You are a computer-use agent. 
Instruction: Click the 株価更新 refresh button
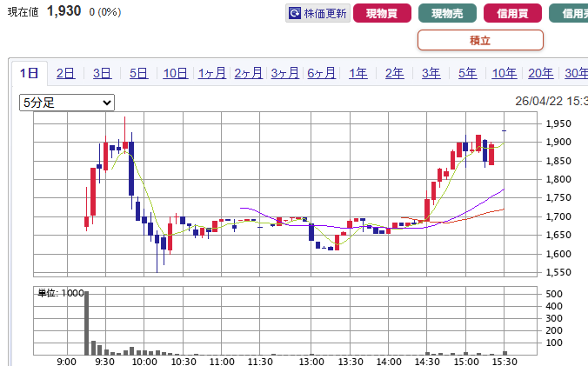click(318, 13)
